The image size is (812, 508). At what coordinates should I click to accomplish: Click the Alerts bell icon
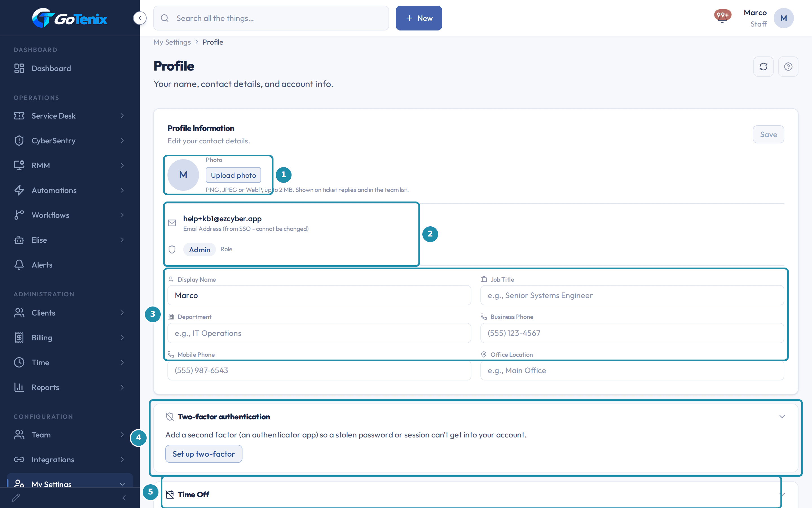pos(19,265)
